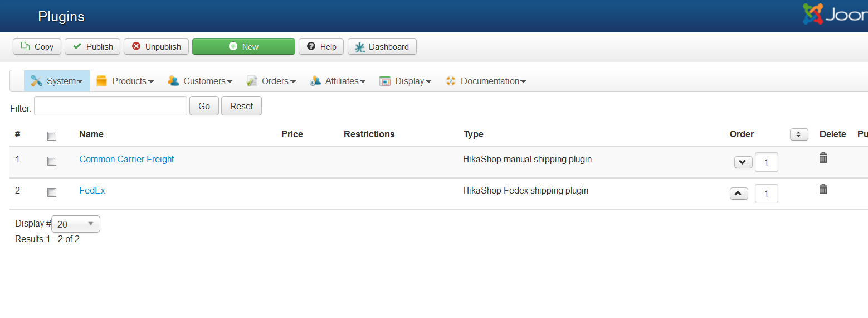Viewport: 868px width, 318px height.
Task: Click the green New button
Action: click(243, 47)
